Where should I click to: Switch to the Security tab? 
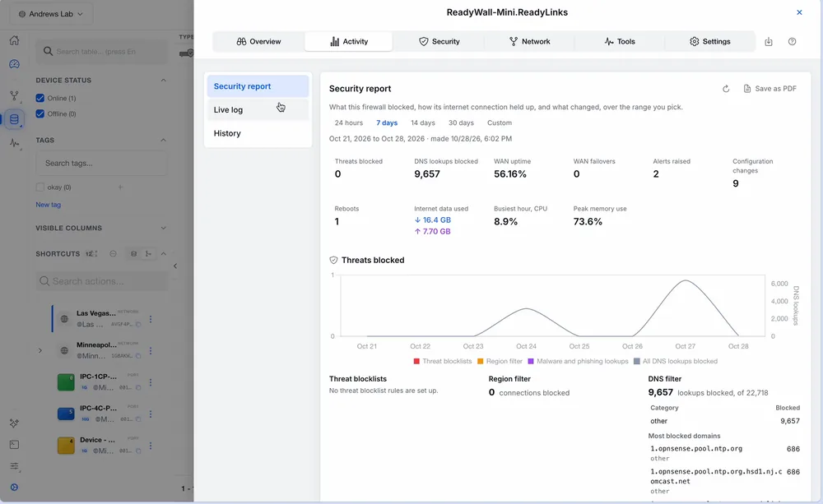pyautogui.click(x=439, y=41)
